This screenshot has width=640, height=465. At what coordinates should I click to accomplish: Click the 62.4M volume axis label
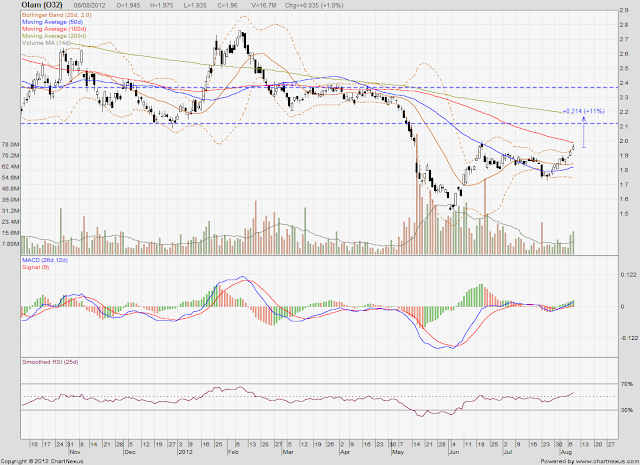point(11,167)
